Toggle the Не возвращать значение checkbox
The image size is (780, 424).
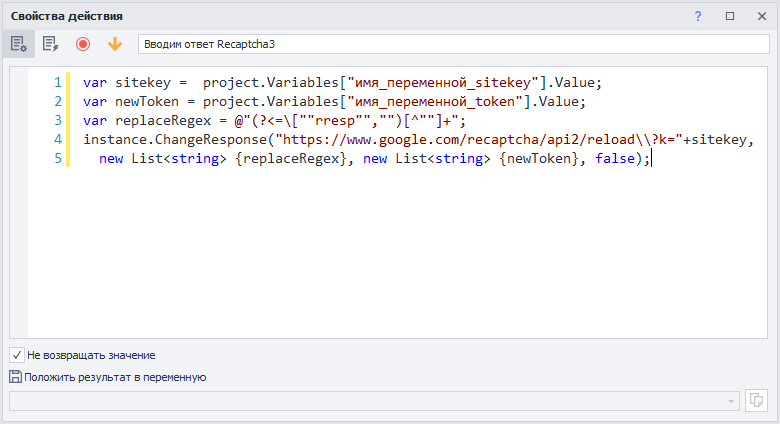click(16, 355)
